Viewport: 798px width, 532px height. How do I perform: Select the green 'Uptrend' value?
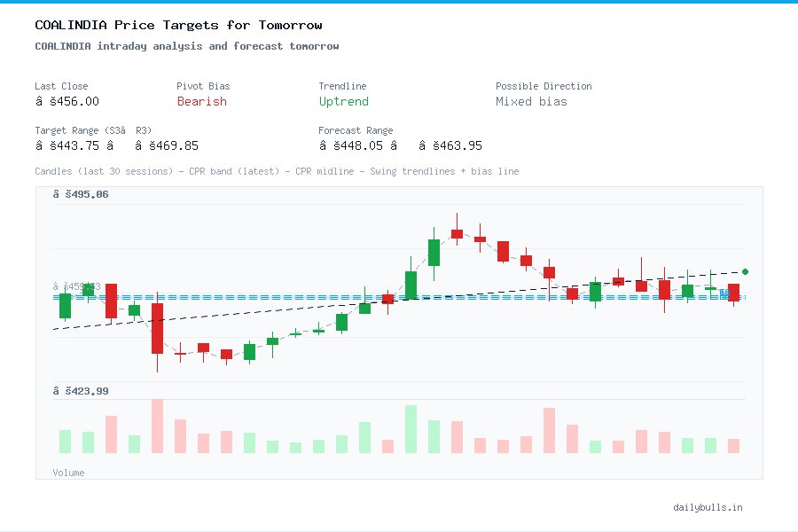pos(343,101)
